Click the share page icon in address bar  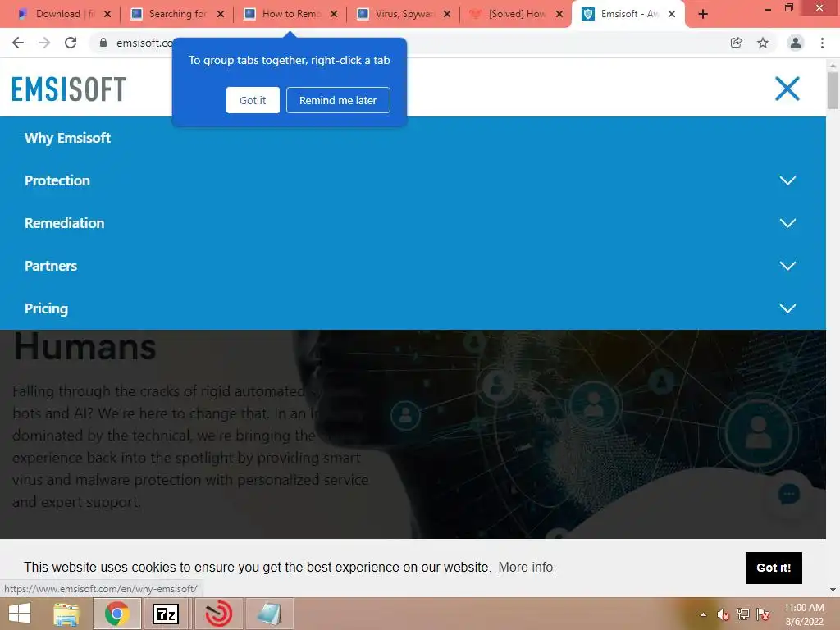(737, 43)
